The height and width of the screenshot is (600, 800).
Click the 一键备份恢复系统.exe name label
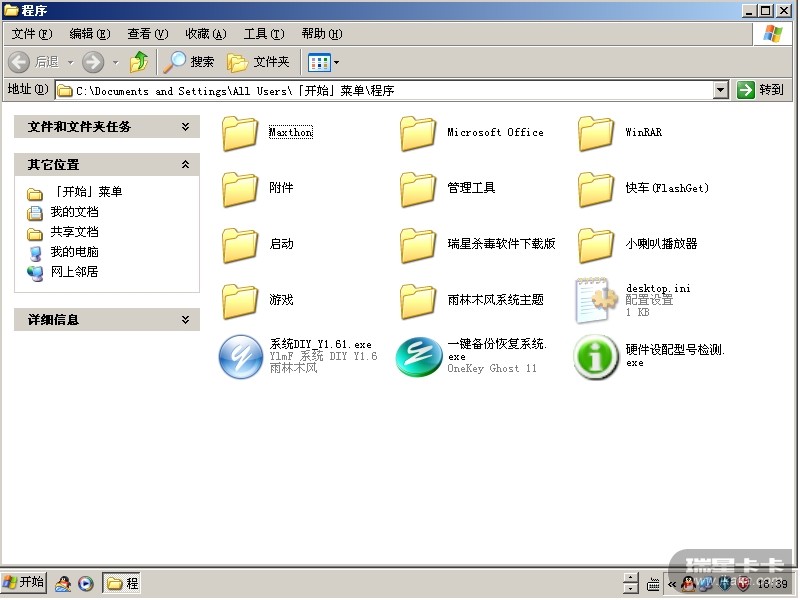coord(497,349)
